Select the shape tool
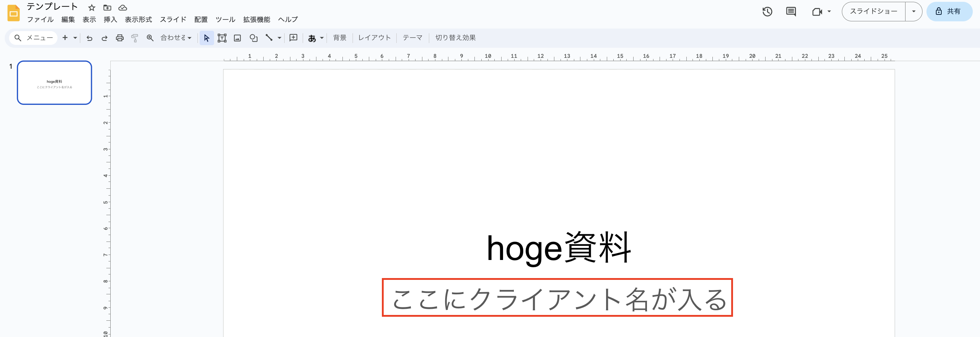Screen dimensions: 980x337 click(253, 38)
